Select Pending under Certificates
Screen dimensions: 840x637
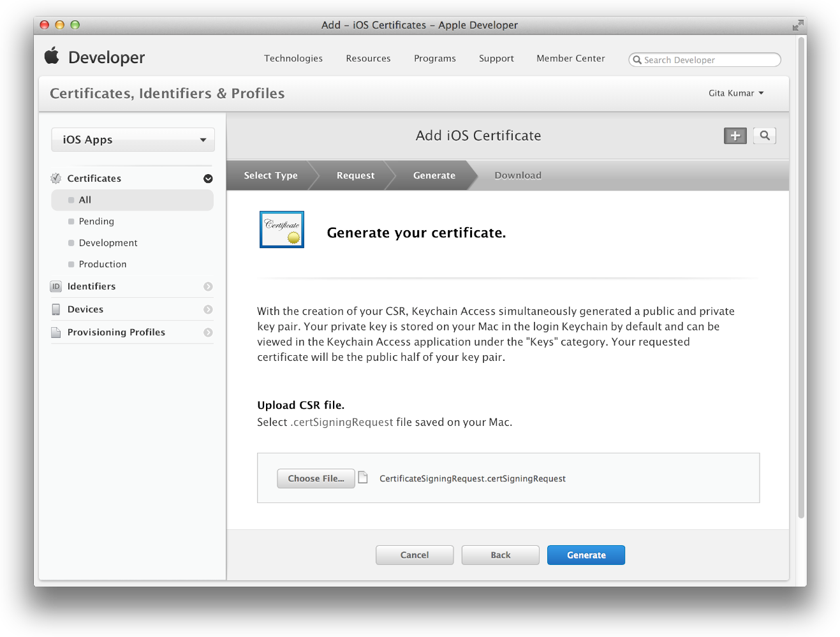coord(96,221)
